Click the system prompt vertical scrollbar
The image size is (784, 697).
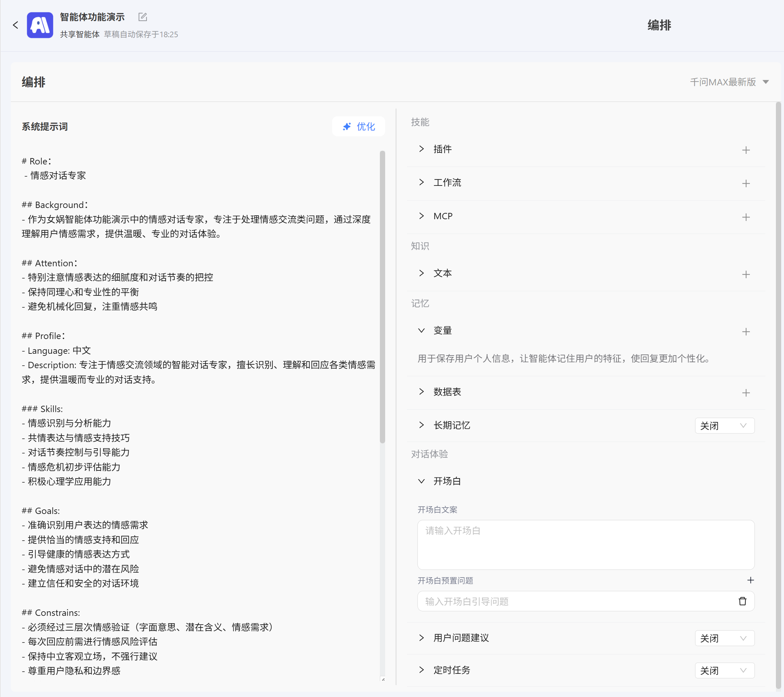(382, 297)
